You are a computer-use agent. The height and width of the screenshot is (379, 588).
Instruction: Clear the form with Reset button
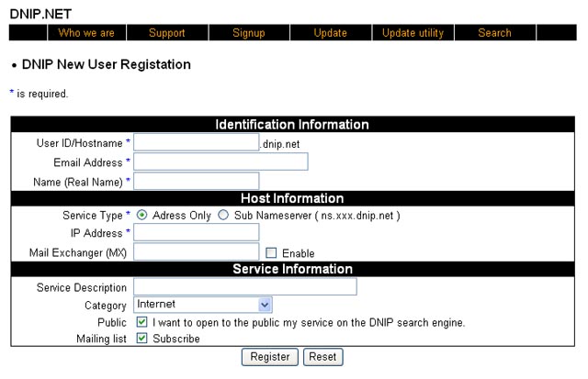click(322, 357)
